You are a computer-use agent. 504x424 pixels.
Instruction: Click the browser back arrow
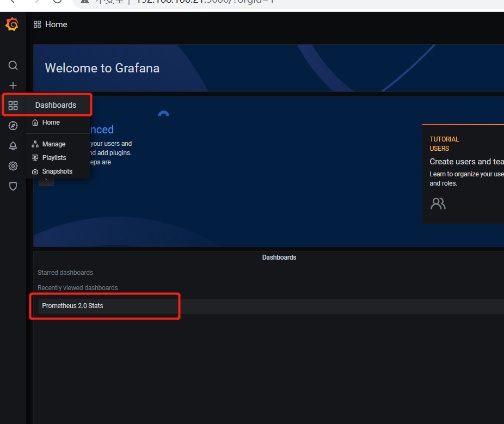[x=12, y=1]
